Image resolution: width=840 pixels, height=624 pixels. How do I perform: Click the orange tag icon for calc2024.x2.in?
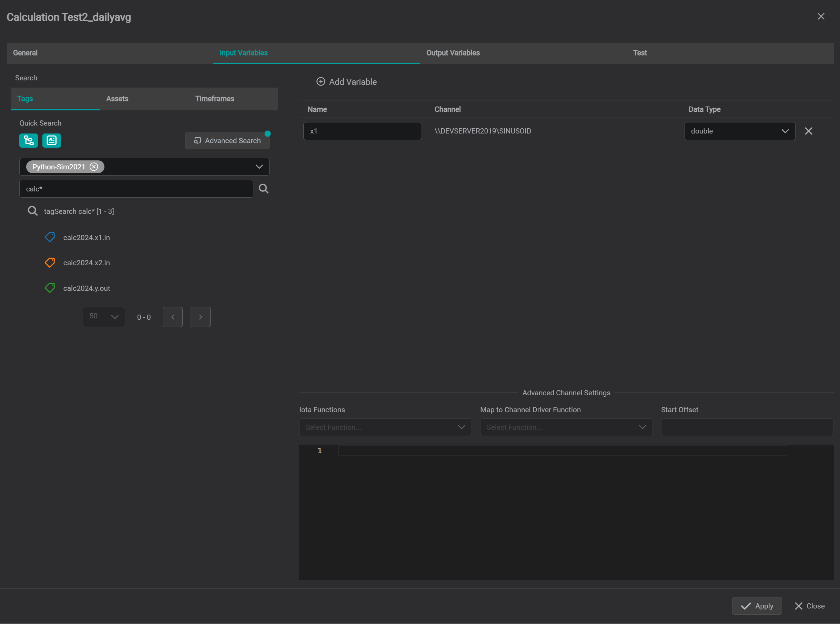click(50, 263)
